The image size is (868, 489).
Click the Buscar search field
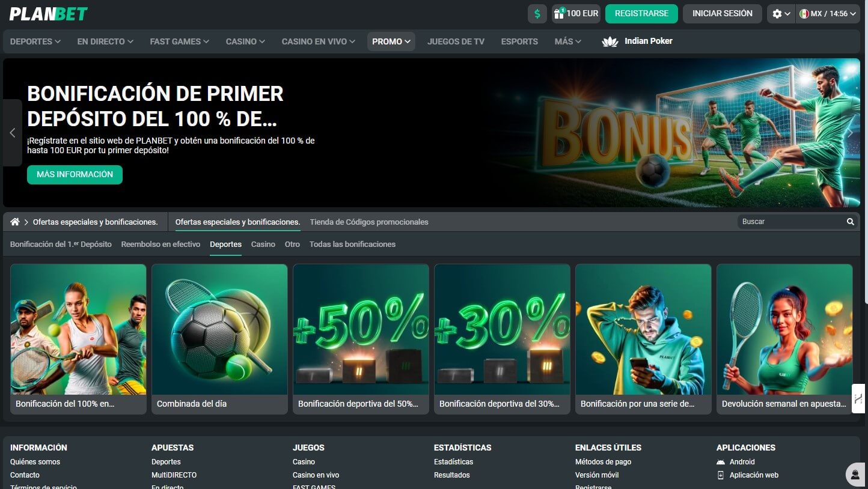[791, 222]
